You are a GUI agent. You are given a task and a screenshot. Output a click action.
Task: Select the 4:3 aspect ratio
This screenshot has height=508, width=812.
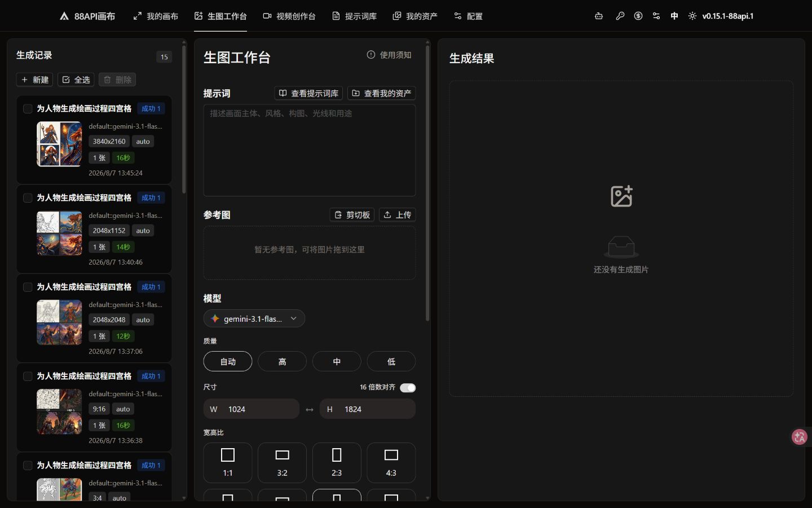tap(391, 463)
